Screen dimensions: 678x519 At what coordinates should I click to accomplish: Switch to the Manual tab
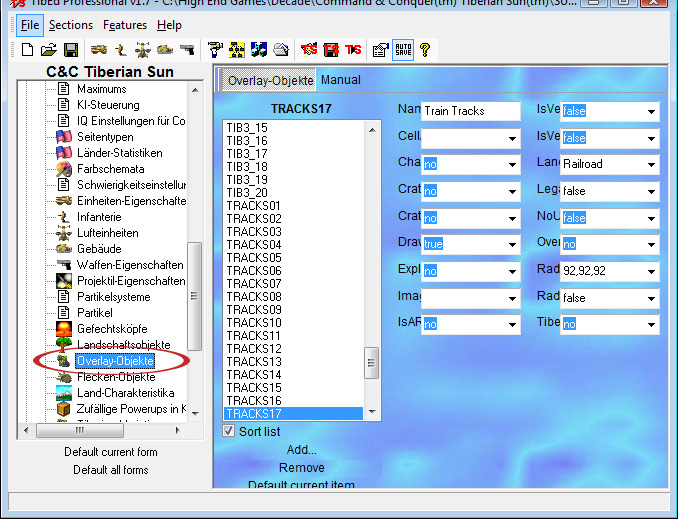[341, 80]
